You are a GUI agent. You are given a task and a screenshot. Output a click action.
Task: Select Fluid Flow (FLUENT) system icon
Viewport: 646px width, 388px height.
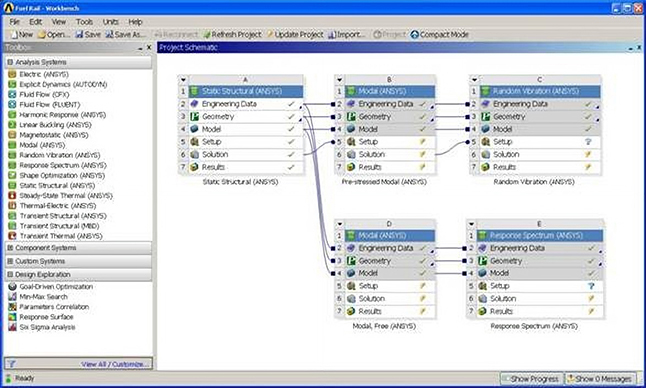(12, 105)
